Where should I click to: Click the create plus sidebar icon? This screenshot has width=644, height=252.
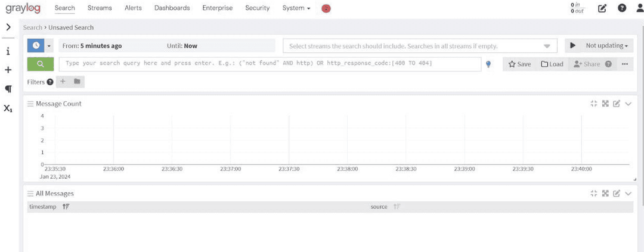(8, 70)
